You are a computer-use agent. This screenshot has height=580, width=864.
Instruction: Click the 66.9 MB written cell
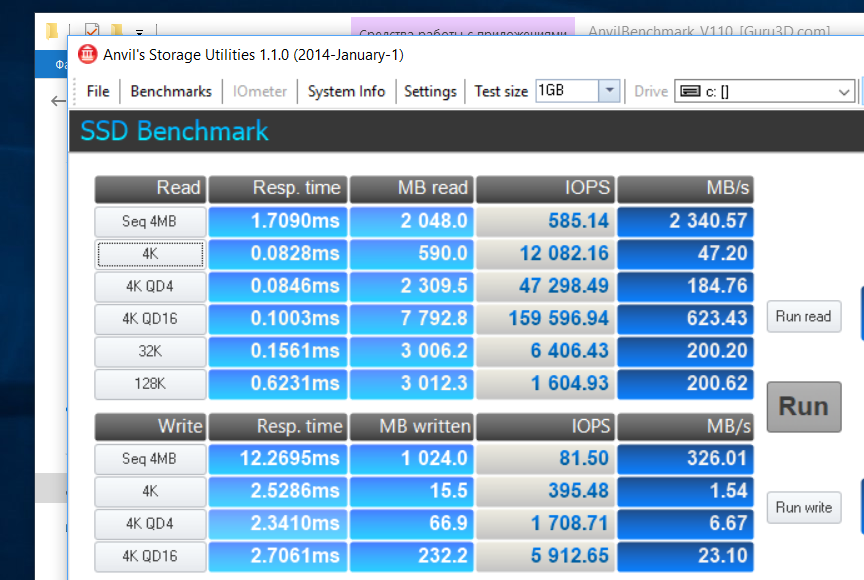click(411, 524)
